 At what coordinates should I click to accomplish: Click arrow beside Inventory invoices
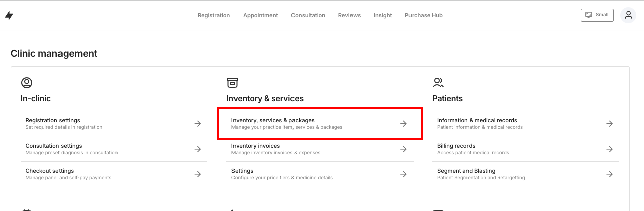pos(403,149)
